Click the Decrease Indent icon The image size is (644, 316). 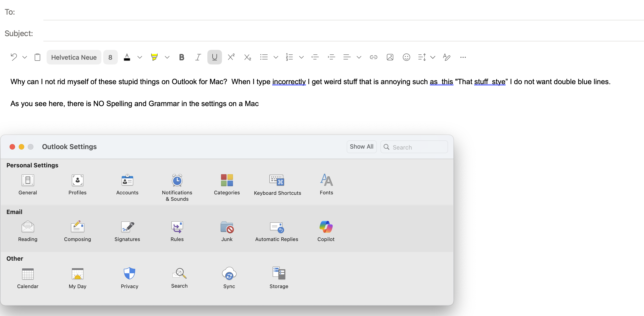[315, 57]
